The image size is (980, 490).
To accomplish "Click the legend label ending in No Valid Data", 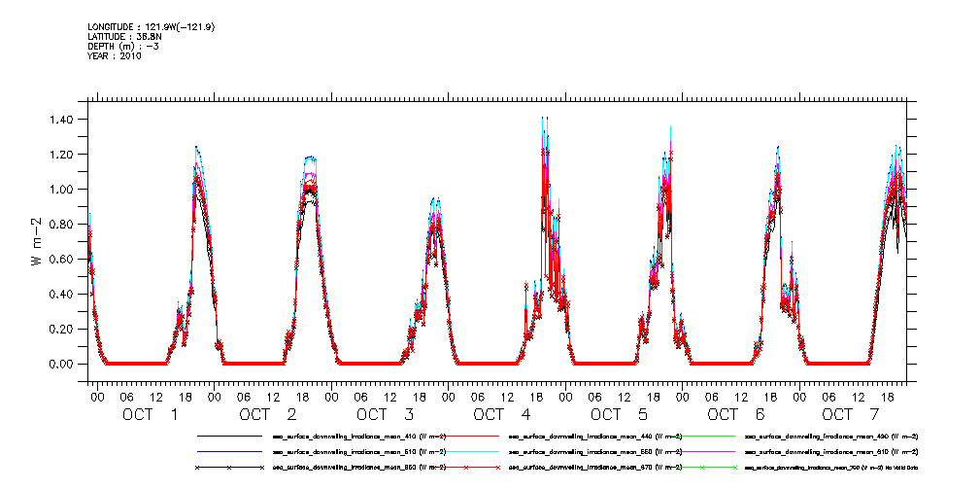I will coord(831,468).
